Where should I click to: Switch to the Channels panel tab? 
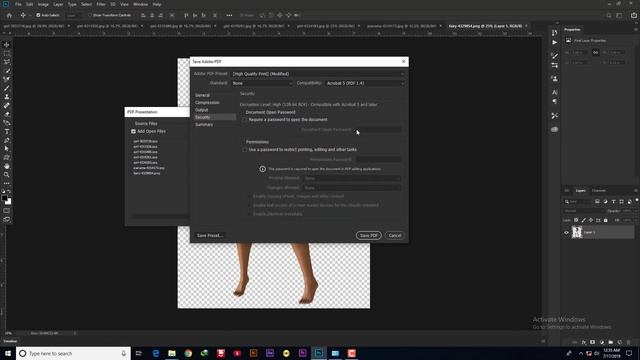pyautogui.click(x=599, y=191)
